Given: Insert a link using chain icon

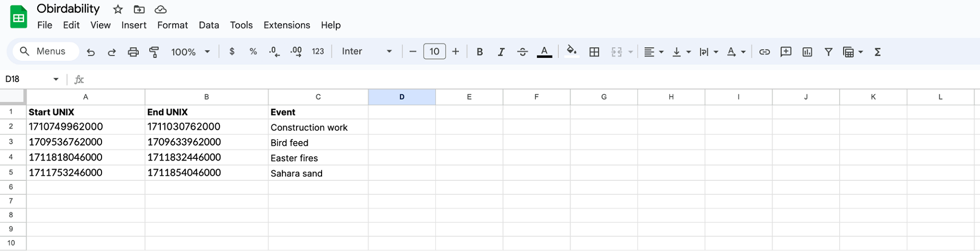Looking at the screenshot, I should [x=764, y=52].
